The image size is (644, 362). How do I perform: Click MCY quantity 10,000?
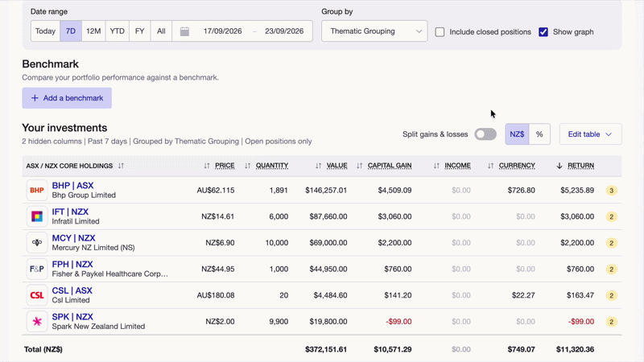277,243
